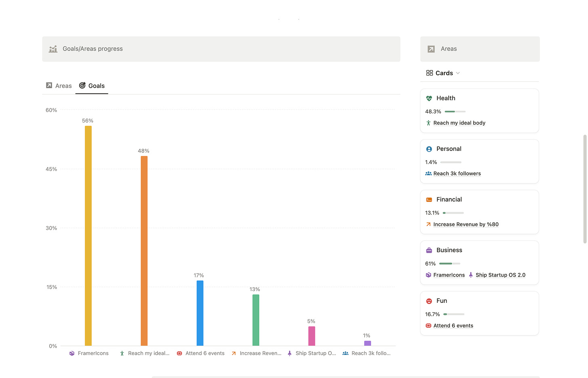Open the Reach my ideal body goal

click(459, 122)
